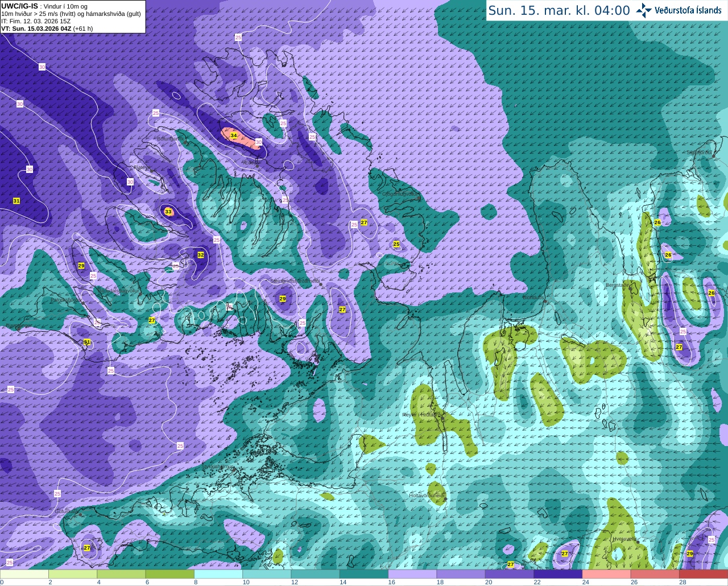Click the '10m hviður > 25 m/s' description line
Image resolution: width=728 pixels, height=586 pixels.
coord(71,14)
